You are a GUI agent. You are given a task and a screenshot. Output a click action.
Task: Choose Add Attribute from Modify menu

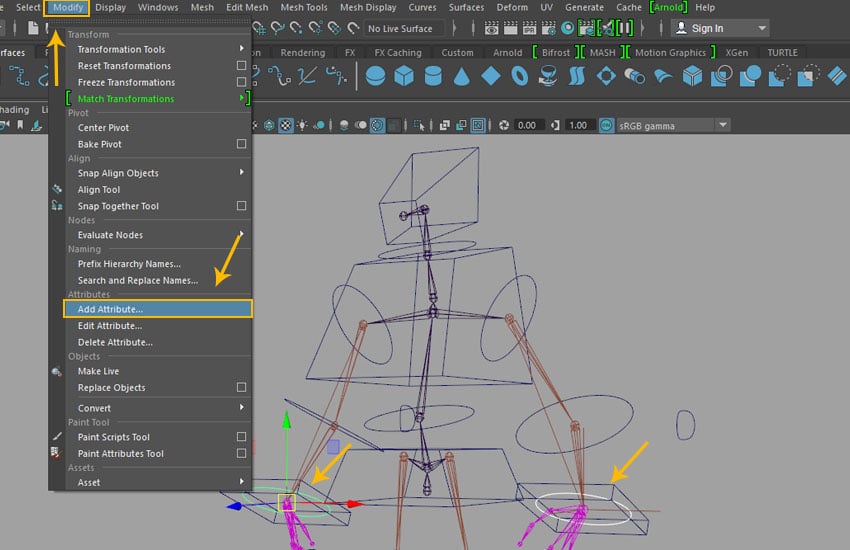click(110, 310)
